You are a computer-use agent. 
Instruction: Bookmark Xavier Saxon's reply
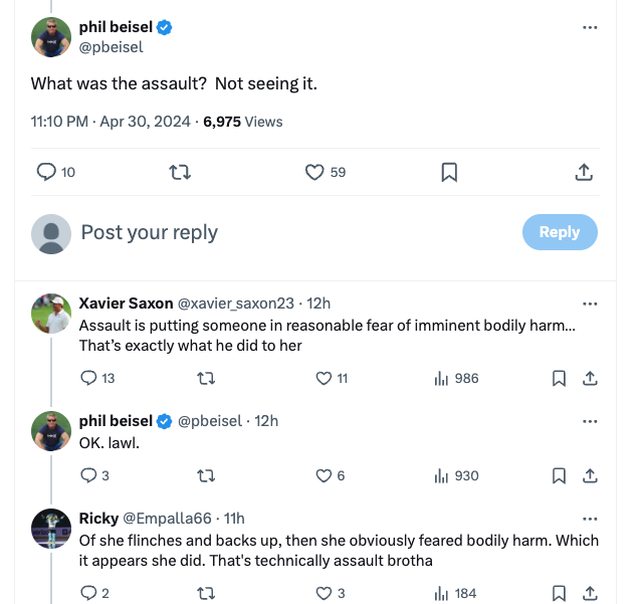(559, 378)
